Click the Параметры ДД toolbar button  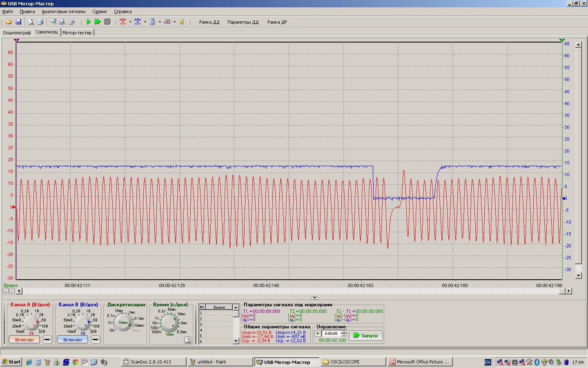pyautogui.click(x=243, y=22)
